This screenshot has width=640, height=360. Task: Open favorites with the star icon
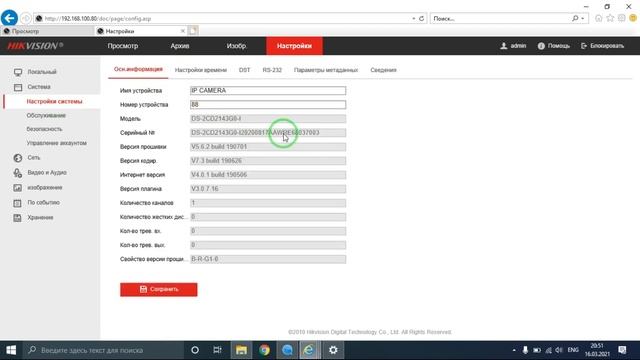(610, 18)
